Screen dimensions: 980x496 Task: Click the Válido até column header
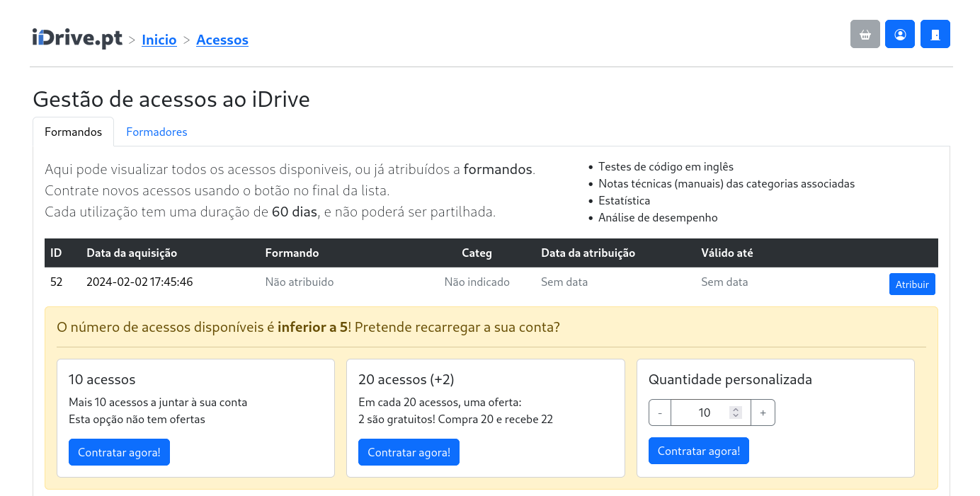(727, 253)
